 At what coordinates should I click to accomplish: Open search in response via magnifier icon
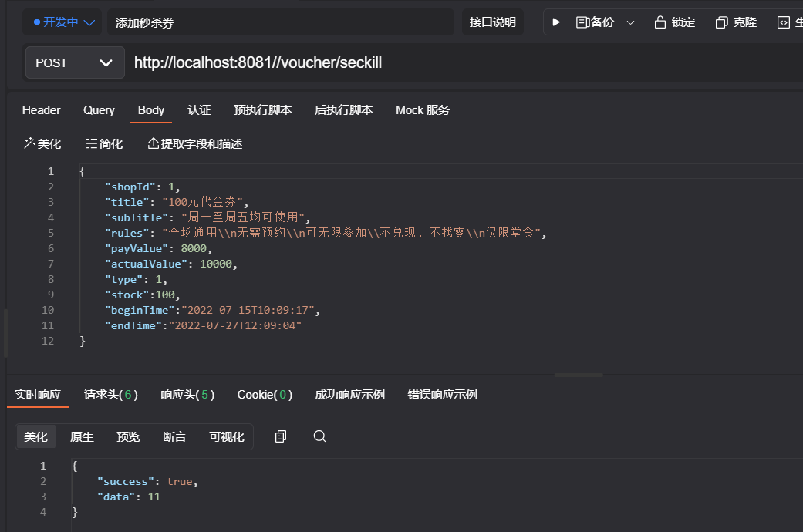coord(319,436)
